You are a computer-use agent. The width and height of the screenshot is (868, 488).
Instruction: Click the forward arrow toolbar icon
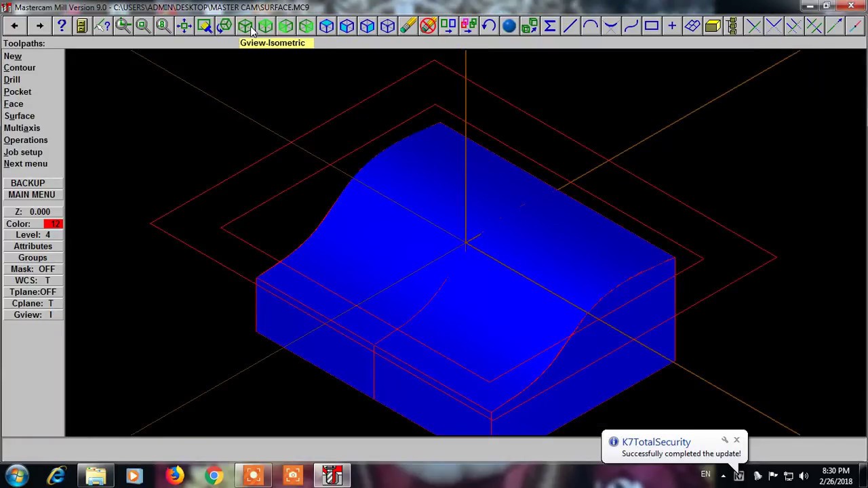[x=39, y=26]
